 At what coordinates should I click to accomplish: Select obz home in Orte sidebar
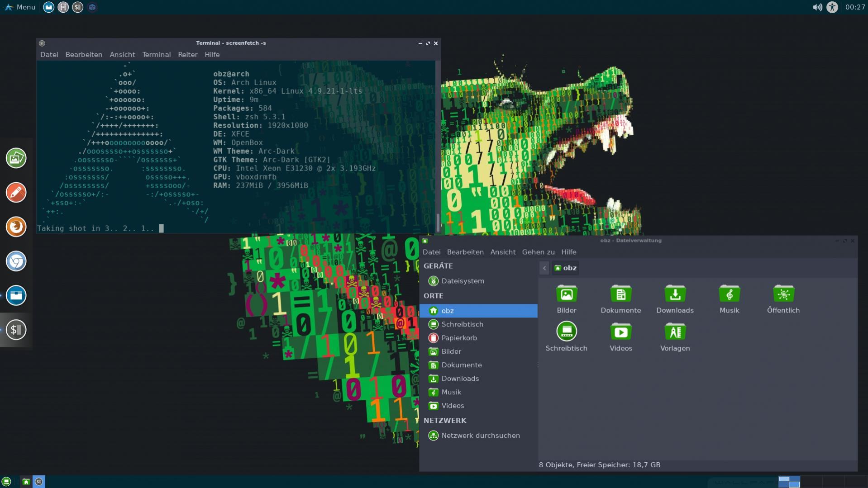[x=478, y=311]
